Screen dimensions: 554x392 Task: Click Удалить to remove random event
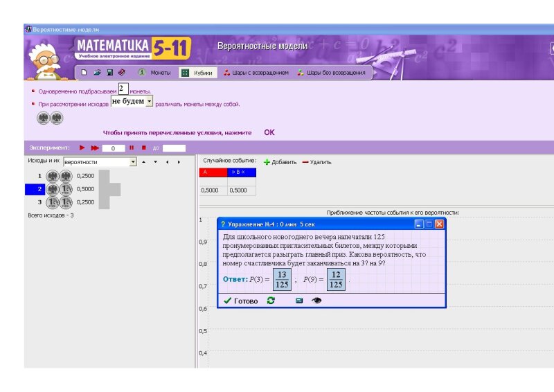tap(316, 162)
